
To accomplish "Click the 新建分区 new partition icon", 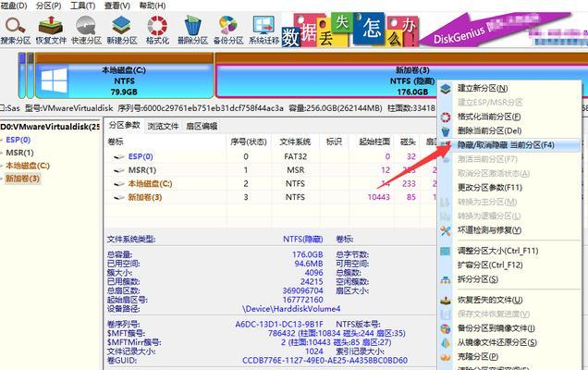I will coord(122,30).
